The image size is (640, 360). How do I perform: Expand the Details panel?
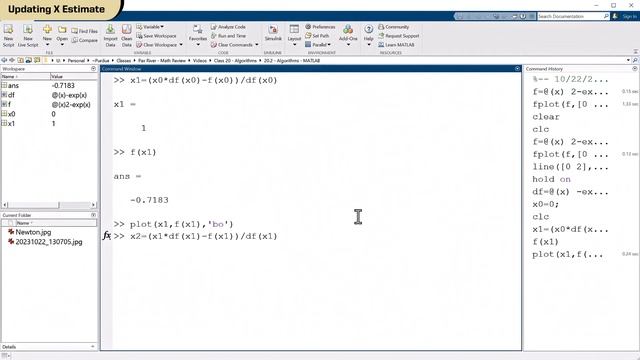pos(93,347)
